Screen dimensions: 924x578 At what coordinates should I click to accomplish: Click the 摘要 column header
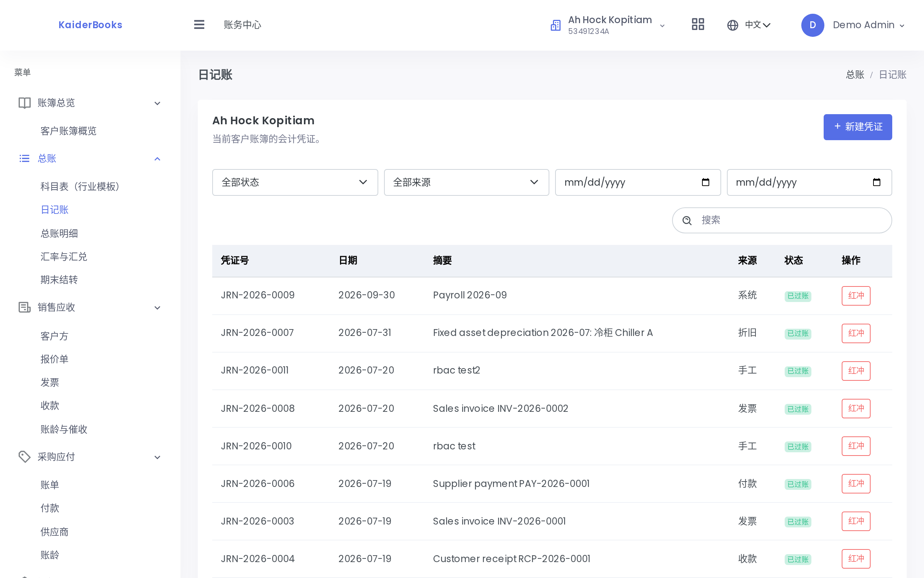click(442, 261)
